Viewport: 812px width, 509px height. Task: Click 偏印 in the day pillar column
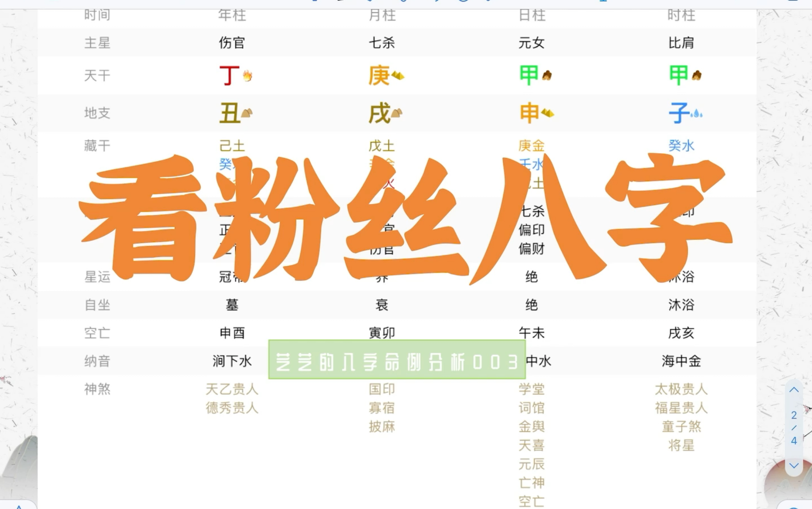[531, 230]
